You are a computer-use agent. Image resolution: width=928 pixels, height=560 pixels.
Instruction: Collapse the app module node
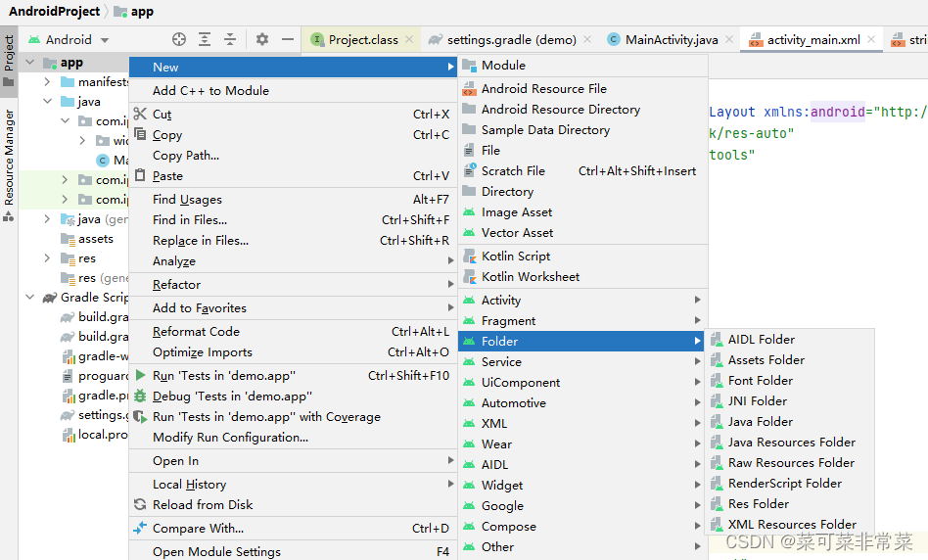[x=29, y=62]
